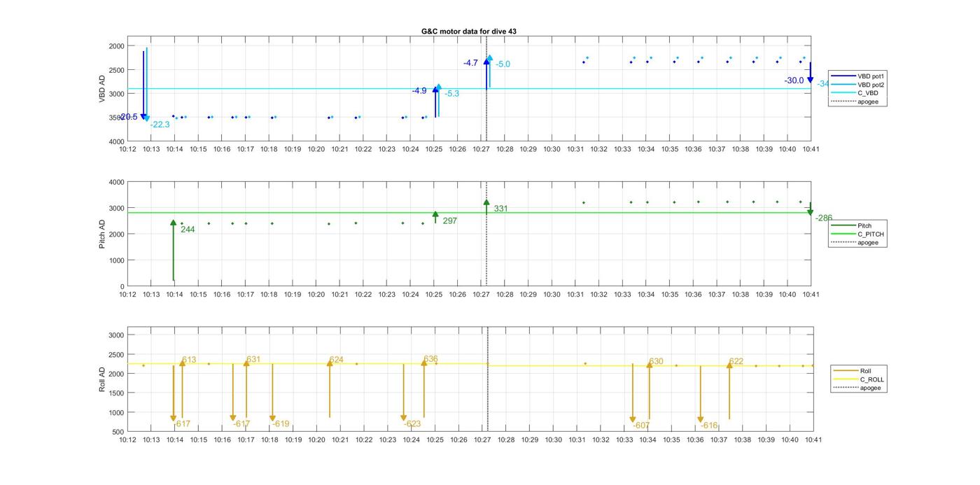Click the -607 roll data label
The width and height of the screenshot is (980, 485).
[x=641, y=426]
